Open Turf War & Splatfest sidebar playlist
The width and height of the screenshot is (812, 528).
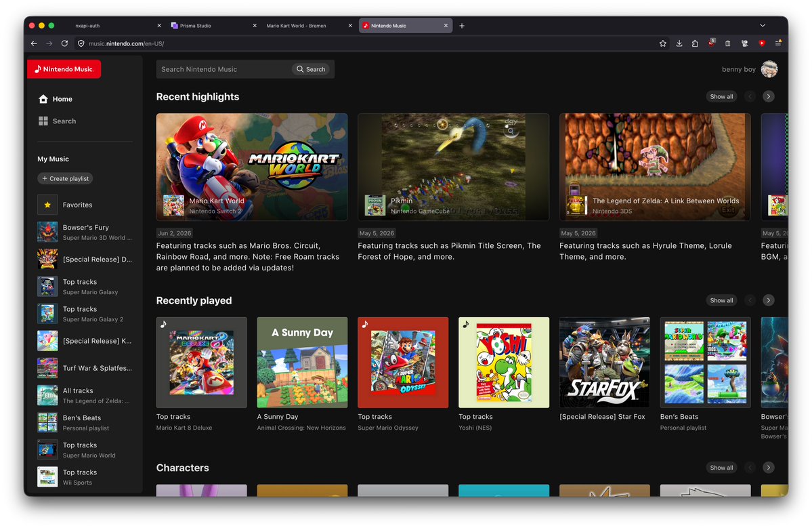(x=85, y=368)
